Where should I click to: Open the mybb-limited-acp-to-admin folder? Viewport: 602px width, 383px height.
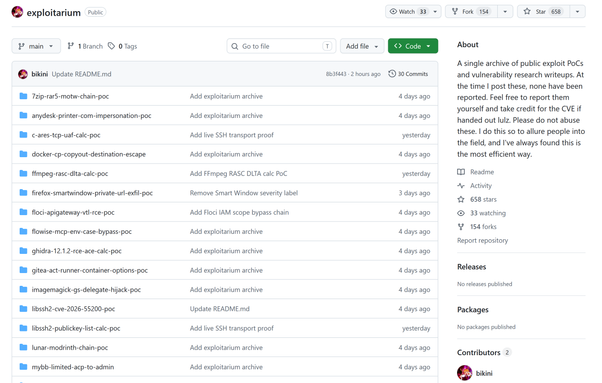coord(73,367)
